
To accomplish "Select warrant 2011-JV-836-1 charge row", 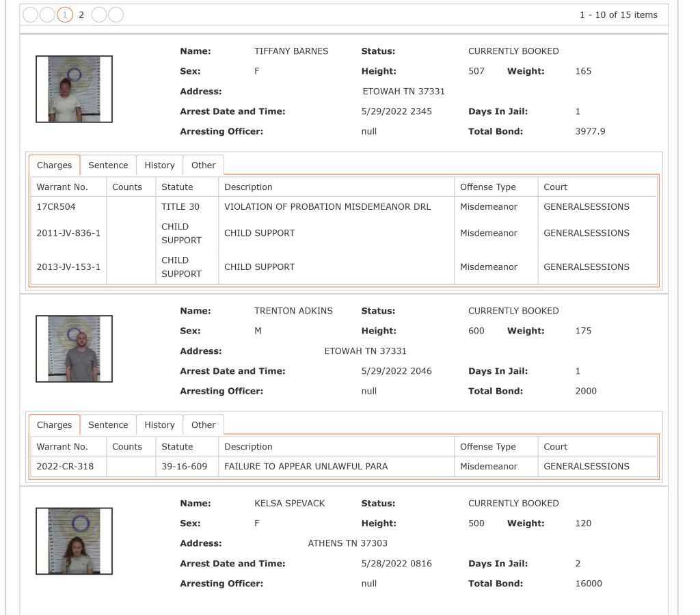I will click(x=344, y=233).
